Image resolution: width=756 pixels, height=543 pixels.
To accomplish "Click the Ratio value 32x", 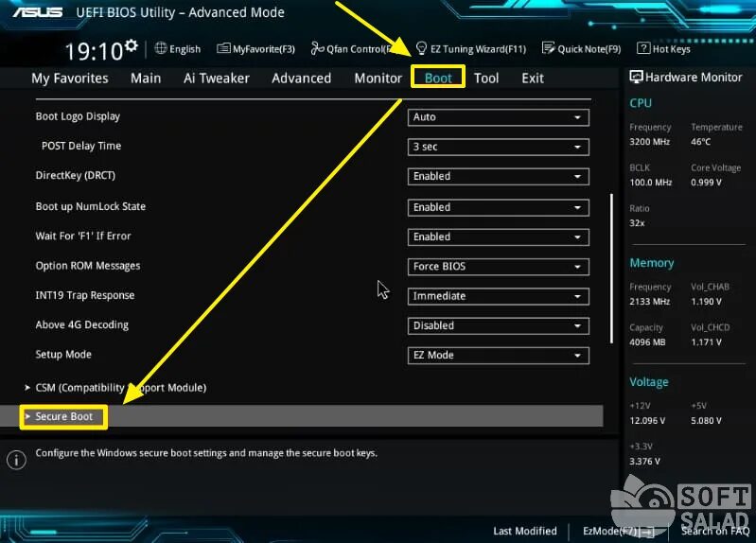I will coord(637,223).
